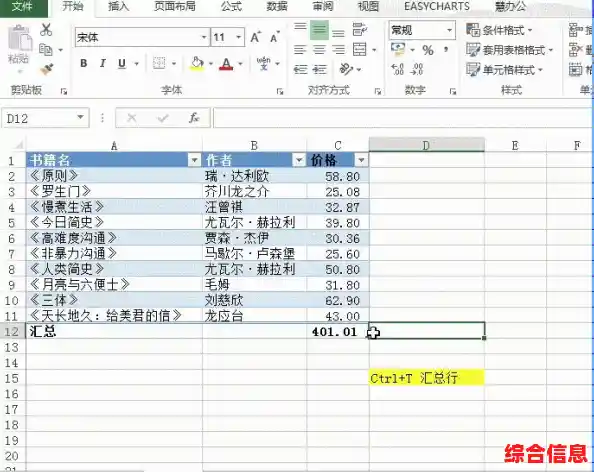This screenshot has height=472, width=594.
Task: Click the Paste clipboard icon
Action: coord(19,39)
